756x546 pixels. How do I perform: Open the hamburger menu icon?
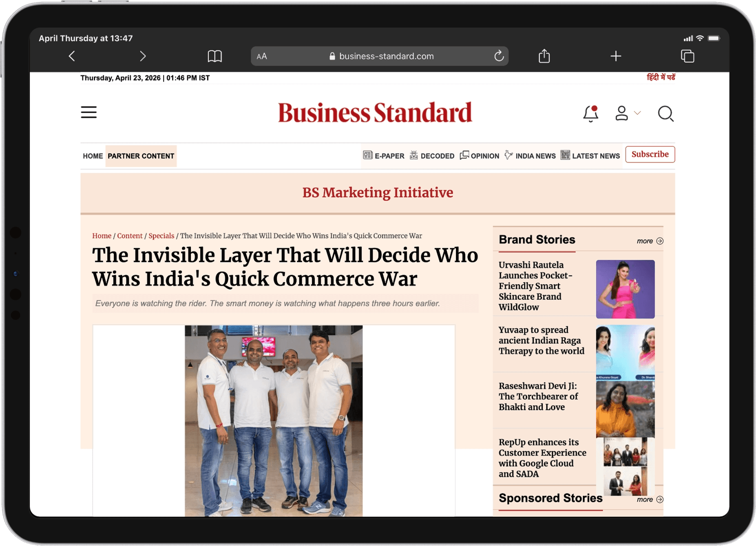coord(88,112)
